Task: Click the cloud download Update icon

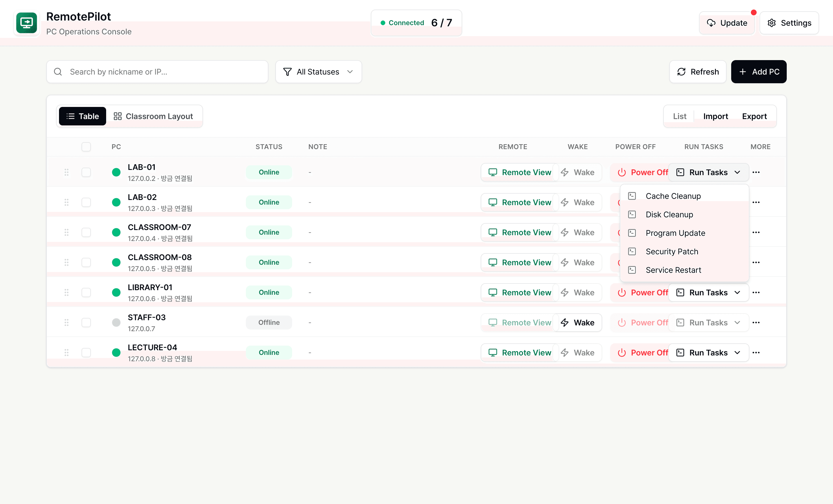Action: click(711, 23)
